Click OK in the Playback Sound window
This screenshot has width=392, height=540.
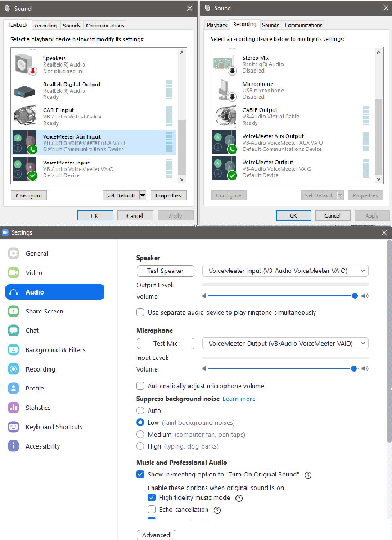pyautogui.click(x=95, y=216)
